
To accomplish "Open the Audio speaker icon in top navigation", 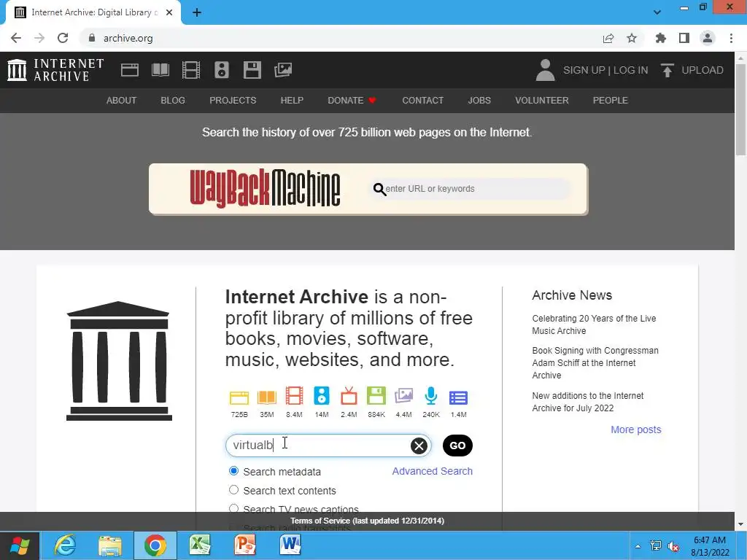I will pos(222,70).
